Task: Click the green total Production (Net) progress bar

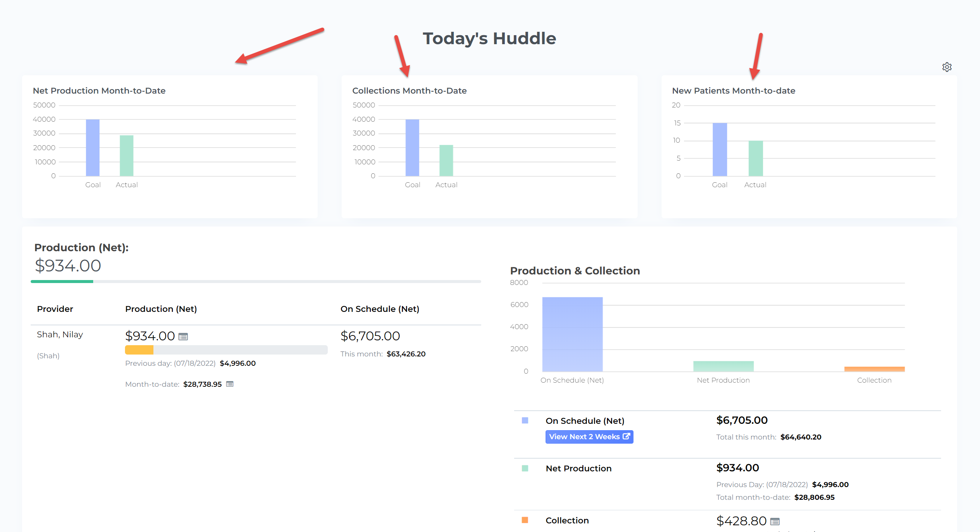Action: click(62, 282)
